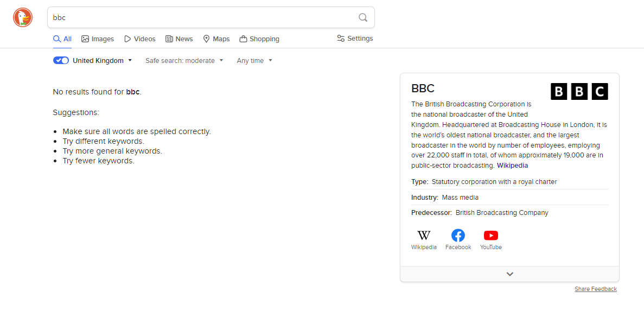Switch to the Maps tab
Image resolution: width=644 pixels, height=317 pixels.
point(216,39)
